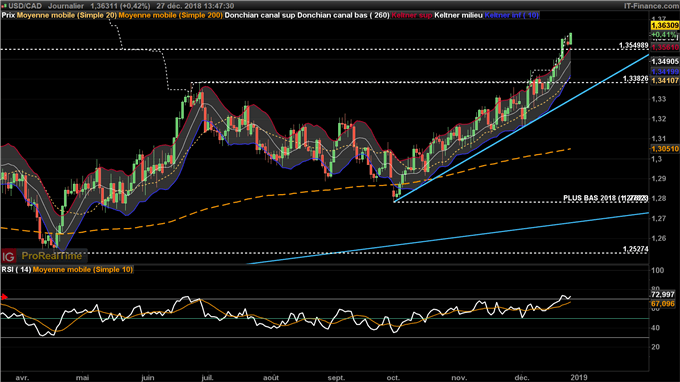Click the Donchian canal sup label
Viewport: 680px width, 382px height.
[x=260, y=15]
